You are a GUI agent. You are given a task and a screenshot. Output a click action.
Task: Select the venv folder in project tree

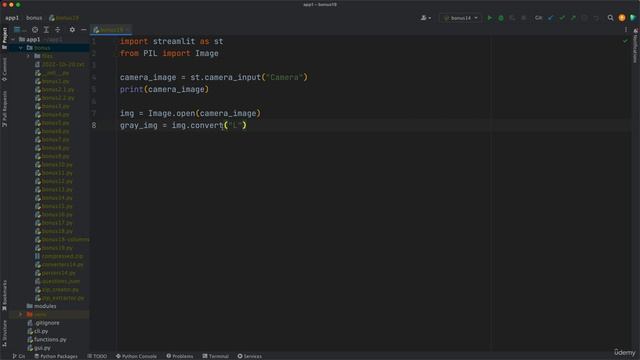tap(40, 314)
